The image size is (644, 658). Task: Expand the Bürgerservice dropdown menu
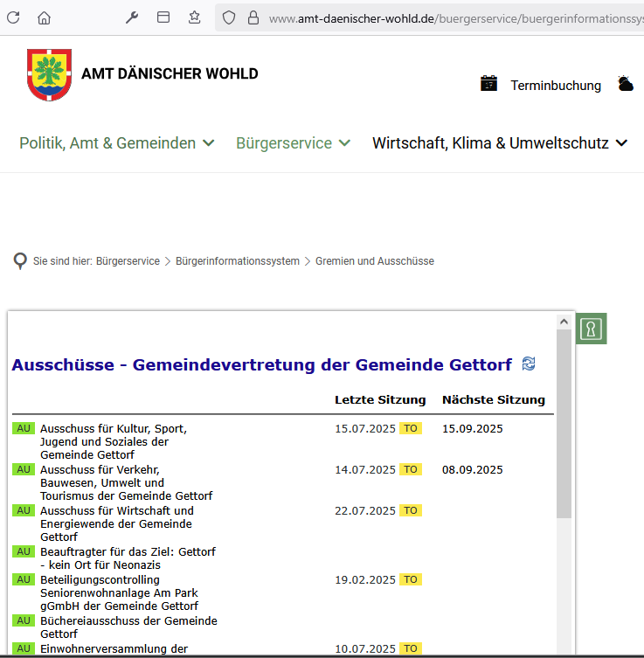pyautogui.click(x=293, y=143)
